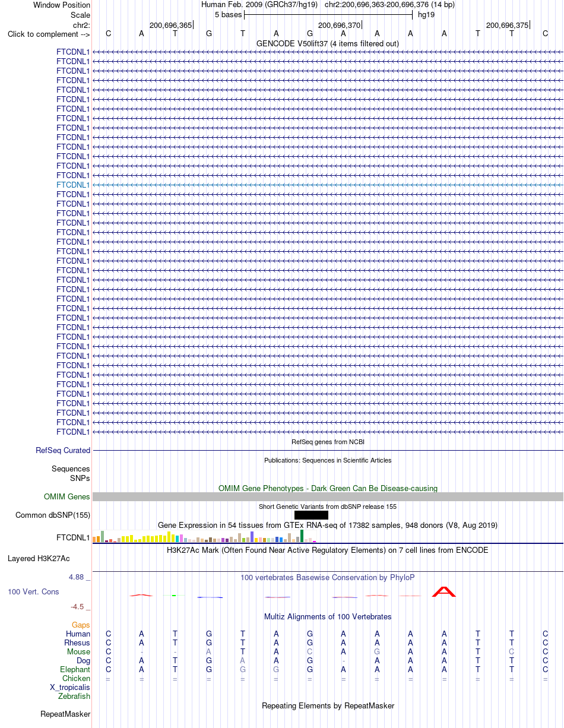Click the Publications: Sequences in Scientific Articles title
The width and height of the screenshot is (564, 728).
point(328,460)
